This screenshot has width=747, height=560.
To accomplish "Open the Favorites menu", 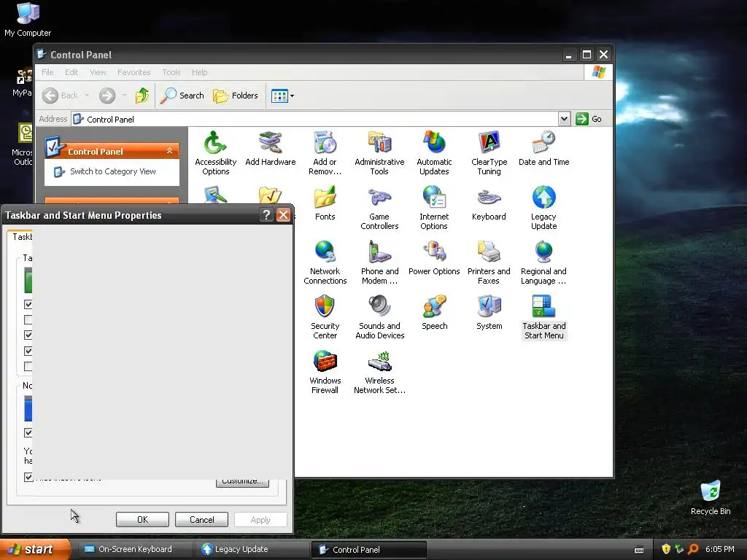I will coord(134,72).
